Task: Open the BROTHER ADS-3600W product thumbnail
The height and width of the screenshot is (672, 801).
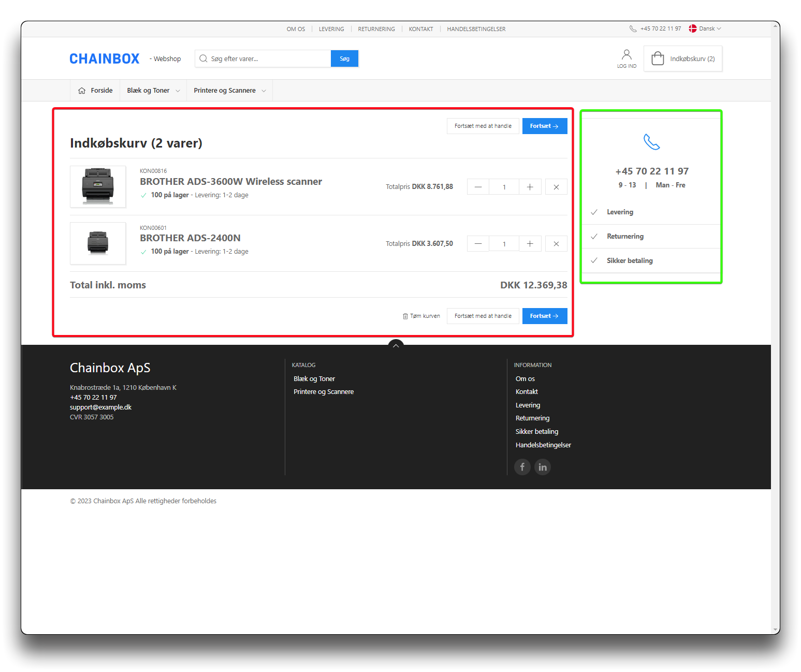Action: 98,186
